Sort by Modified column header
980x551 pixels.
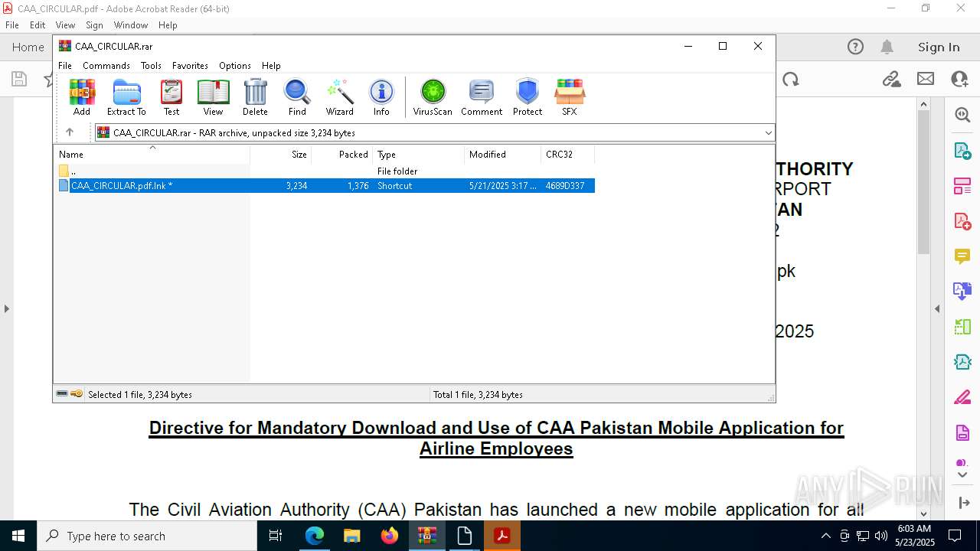point(502,154)
